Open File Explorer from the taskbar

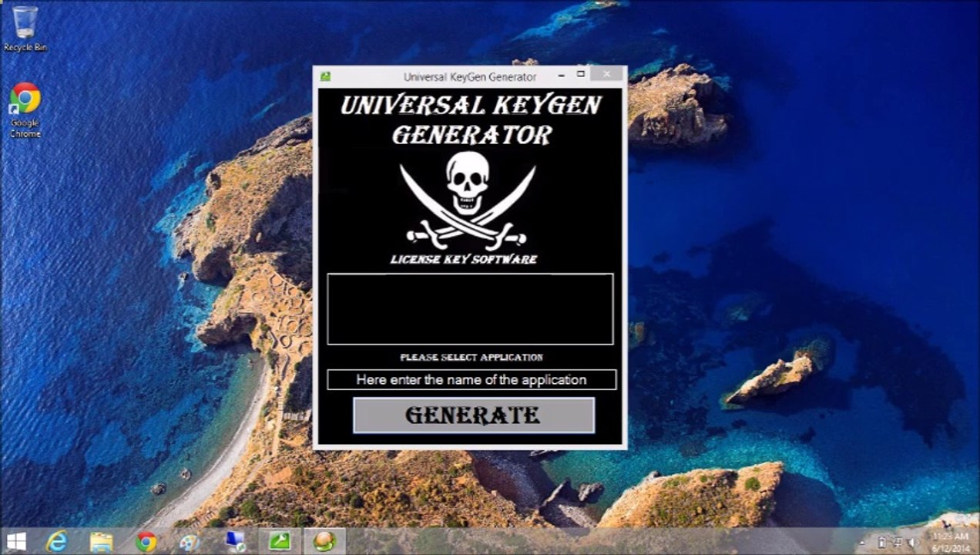[101, 542]
